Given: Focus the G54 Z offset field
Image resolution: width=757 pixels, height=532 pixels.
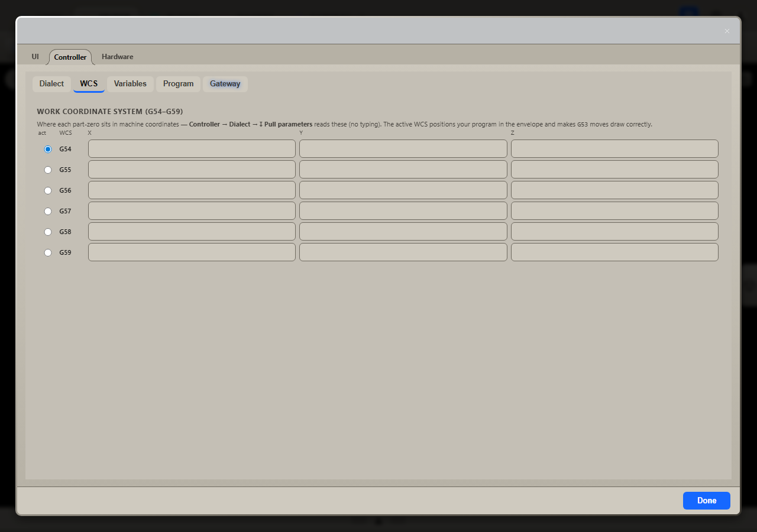Looking at the screenshot, I should point(614,149).
